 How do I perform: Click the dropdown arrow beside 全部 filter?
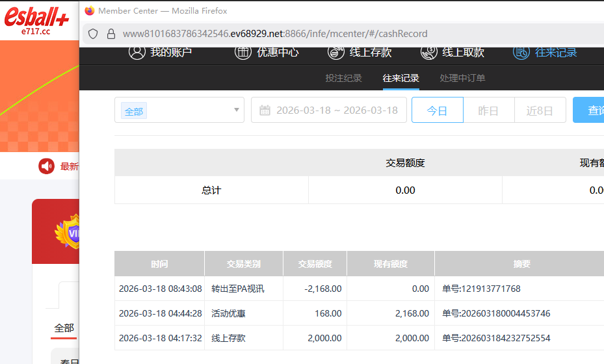tap(237, 110)
